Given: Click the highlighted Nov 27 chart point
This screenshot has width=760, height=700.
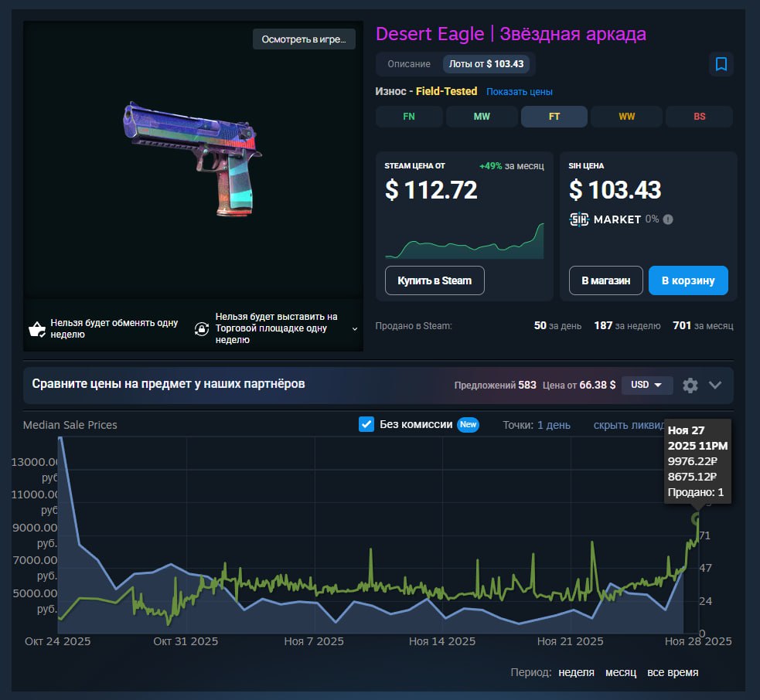Looking at the screenshot, I should click(697, 519).
